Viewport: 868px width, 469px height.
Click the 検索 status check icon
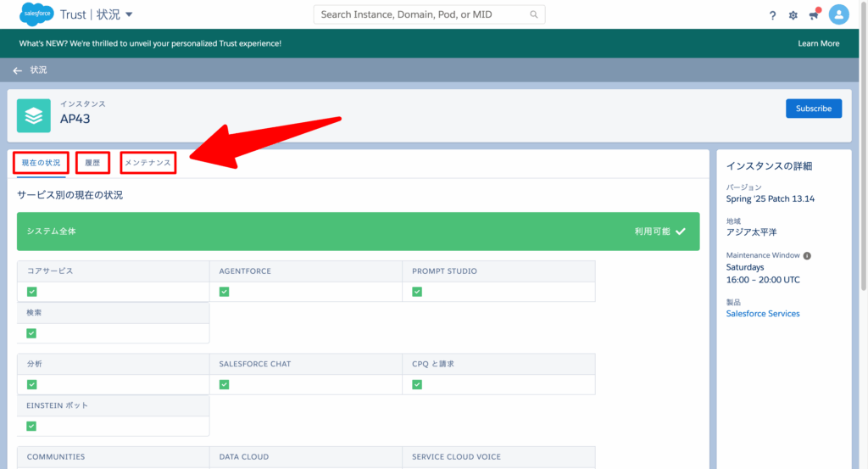[31, 333]
